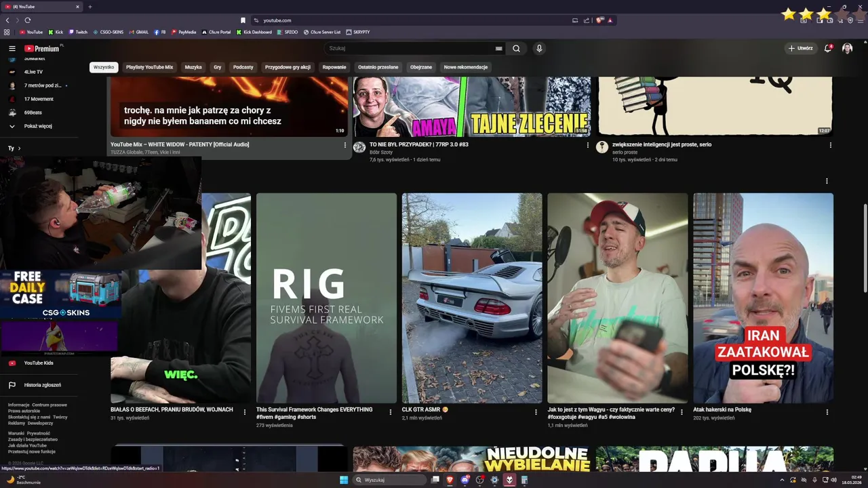Select the Rapowanie chip
This screenshot has width=868, height=488.
pyautogui.click(x=334, y=67)
